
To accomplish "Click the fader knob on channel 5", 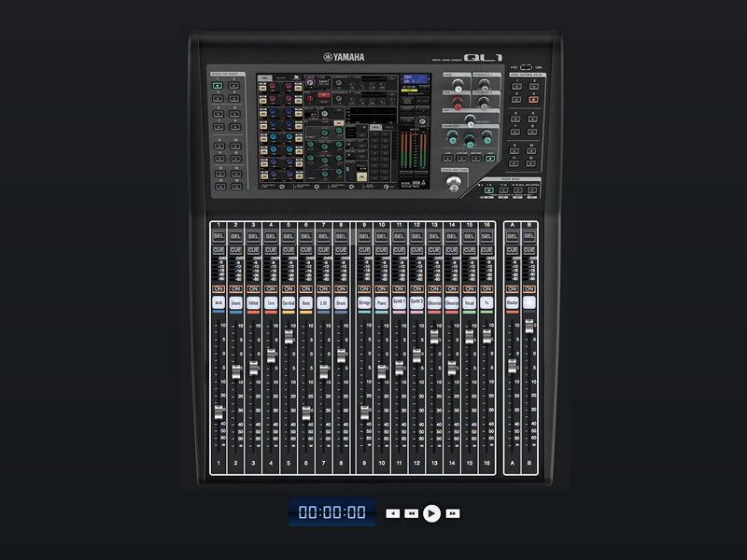I will (289, 337).
